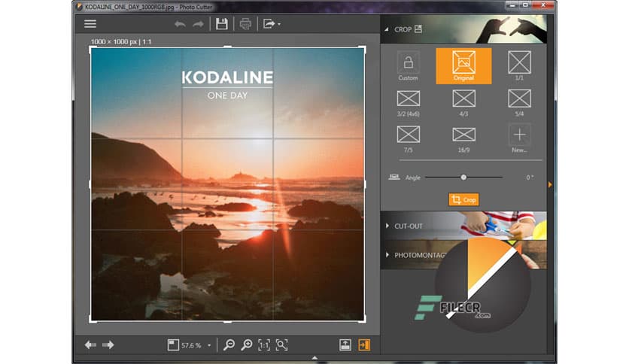Screen dimensions: 629x364
Task: Print the image
Action: pyautogui.click(x=245, y=24)
